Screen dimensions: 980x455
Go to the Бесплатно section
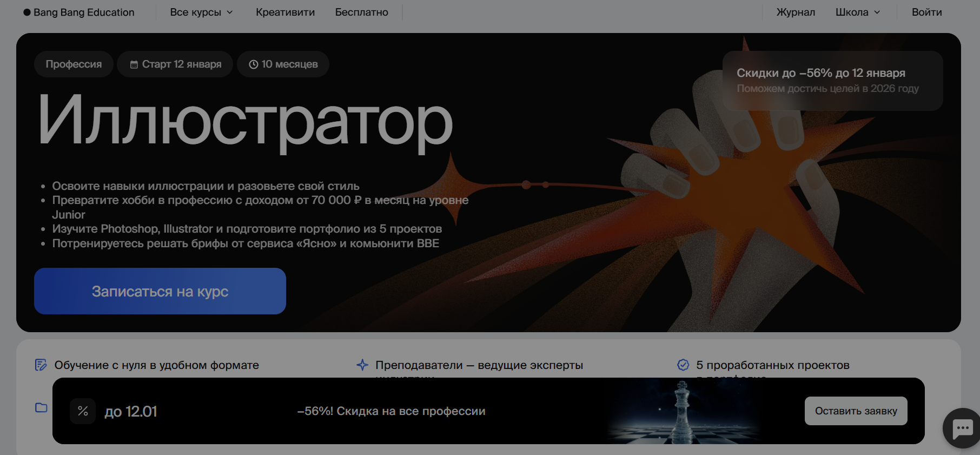coord(361,12)
